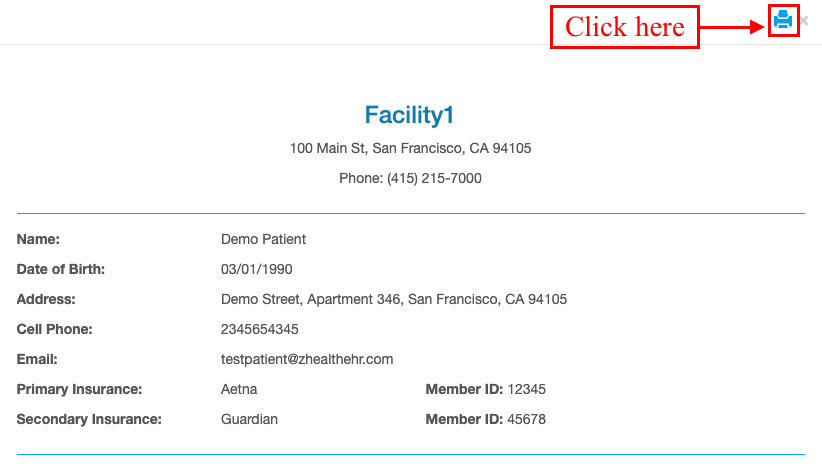Click the Date of Birth: label
Viewport: 822px width, 468px height.
(x=61, y=269)
